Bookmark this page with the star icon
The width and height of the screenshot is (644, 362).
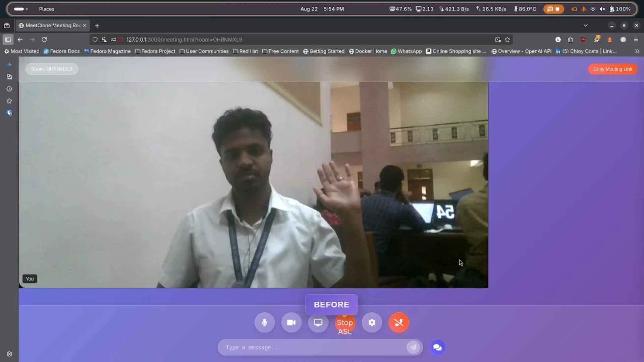coord(507,40)
